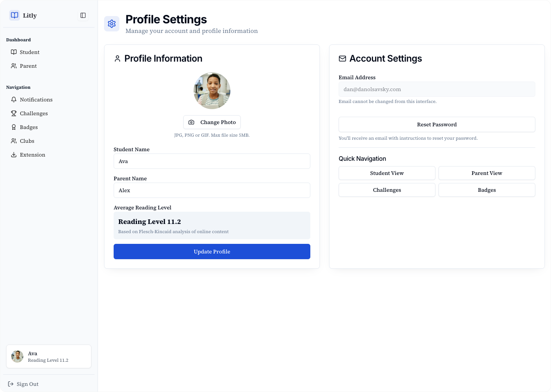Click the Clubs people icon
The width and height of the screenshot is (551, 392).
(14, 141)
